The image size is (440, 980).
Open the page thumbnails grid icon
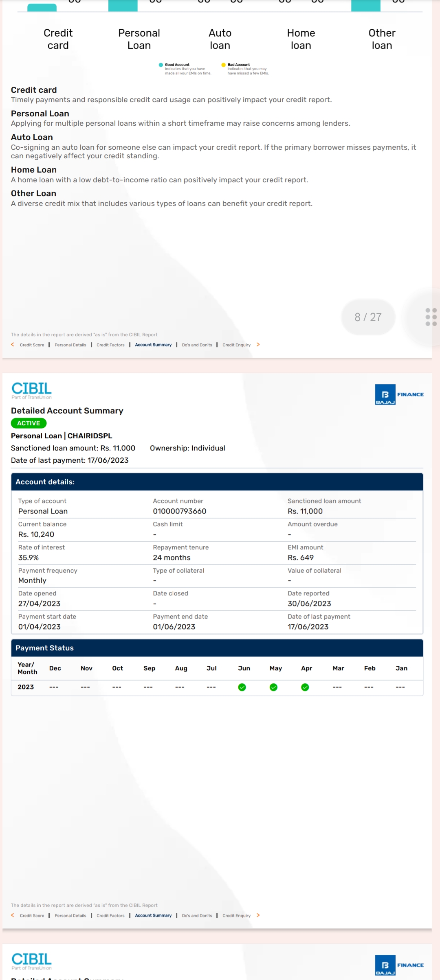coord(431,317)
